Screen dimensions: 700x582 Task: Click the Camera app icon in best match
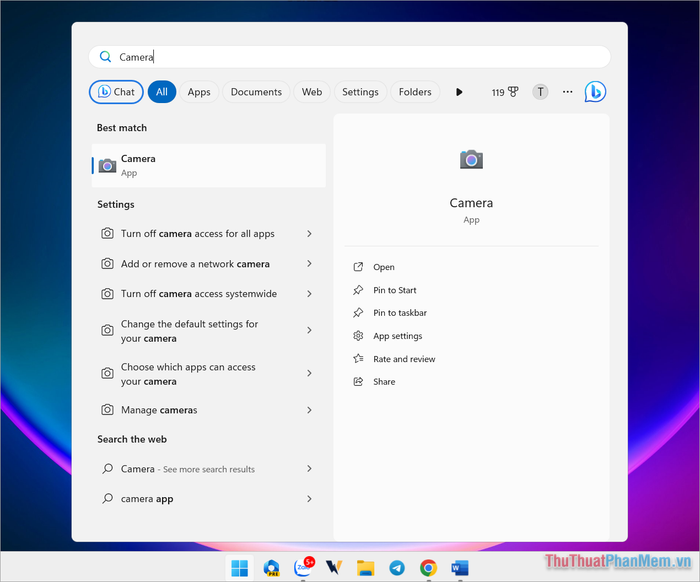(107, 166)
